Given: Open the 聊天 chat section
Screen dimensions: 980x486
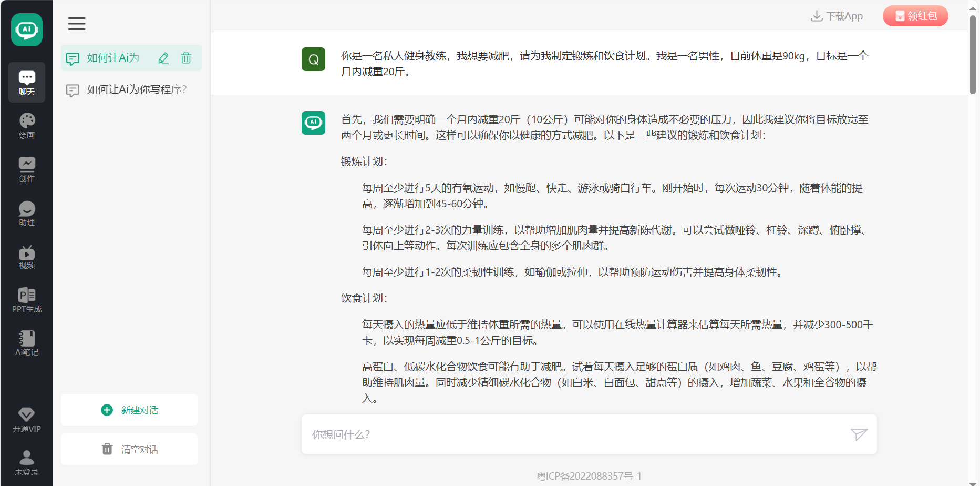Looking at the screenshot, I should 27,82.
